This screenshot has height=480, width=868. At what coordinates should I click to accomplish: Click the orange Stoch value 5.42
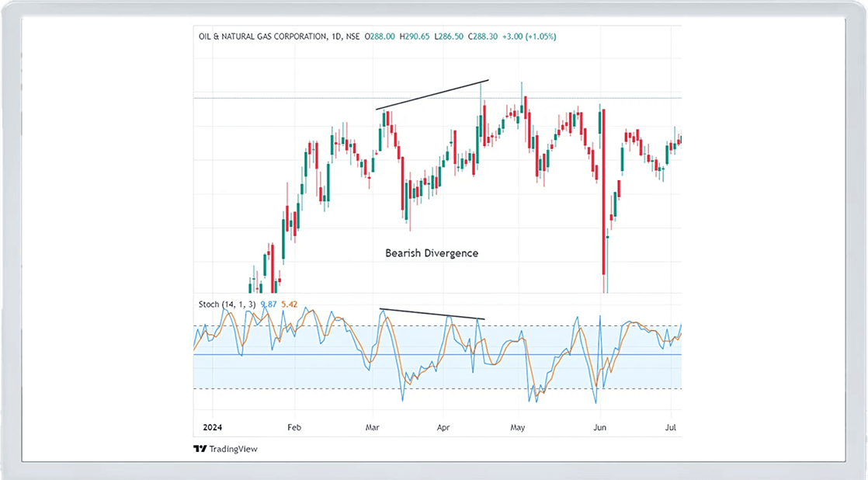pos(289,305)
